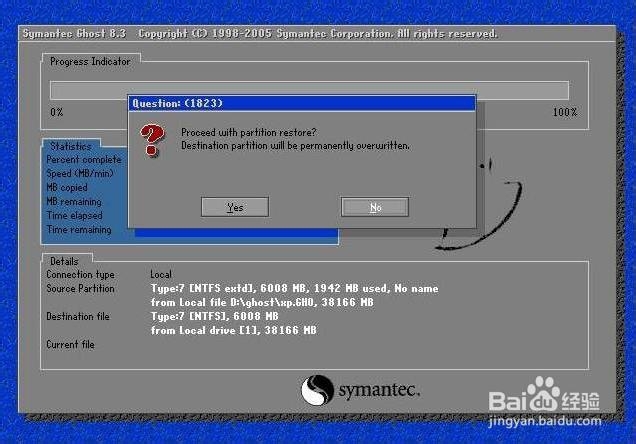Click the "Speed (MB/min)" row

coord(80,174)
